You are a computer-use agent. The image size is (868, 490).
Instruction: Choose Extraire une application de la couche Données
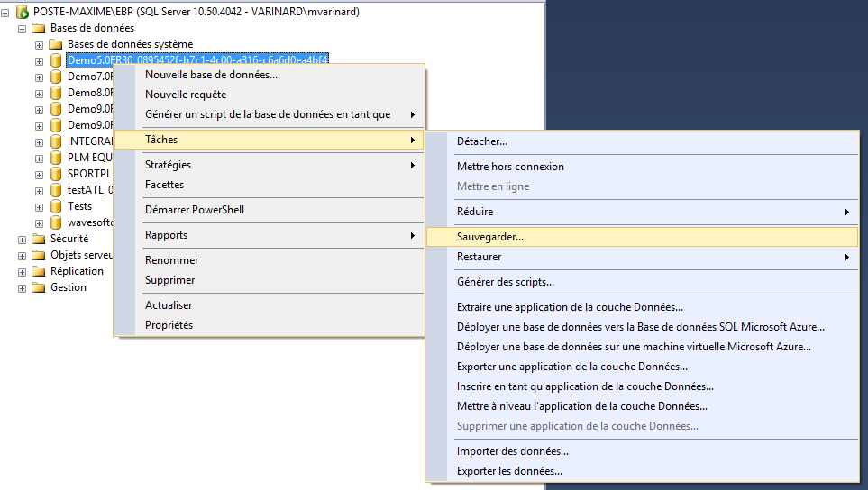[642, 307]
